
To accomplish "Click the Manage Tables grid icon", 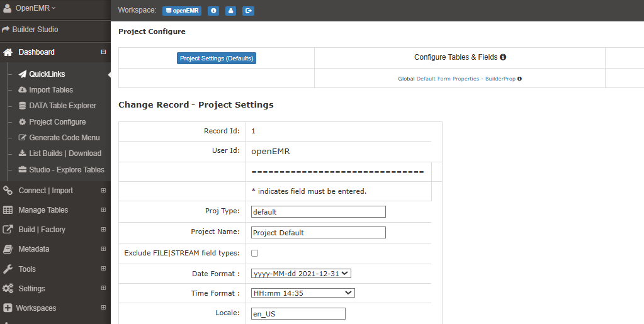I will coord(8,210).
